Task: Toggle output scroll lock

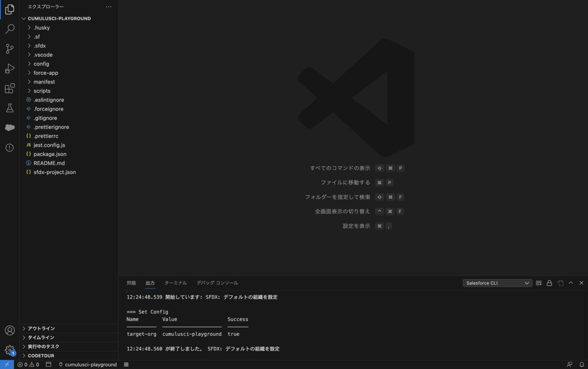Action: tap(549, 283)
